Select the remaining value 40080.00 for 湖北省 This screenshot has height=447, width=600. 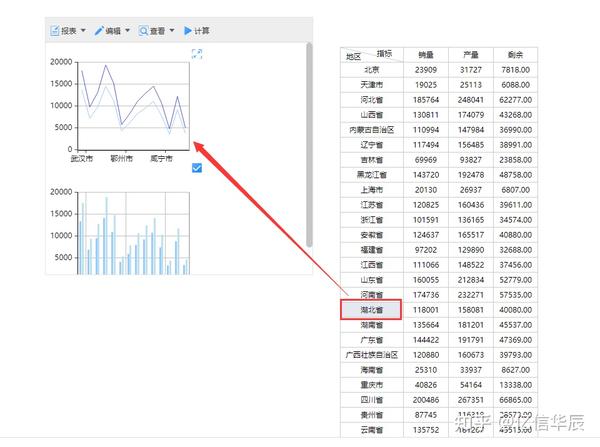pyautogui.click(x=515, y=310)
